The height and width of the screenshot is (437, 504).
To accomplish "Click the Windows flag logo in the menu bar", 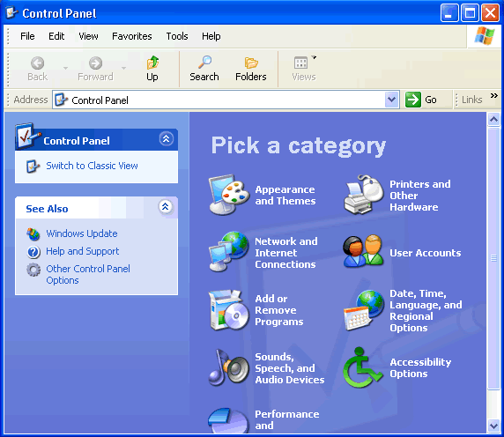I will point(485,35).
